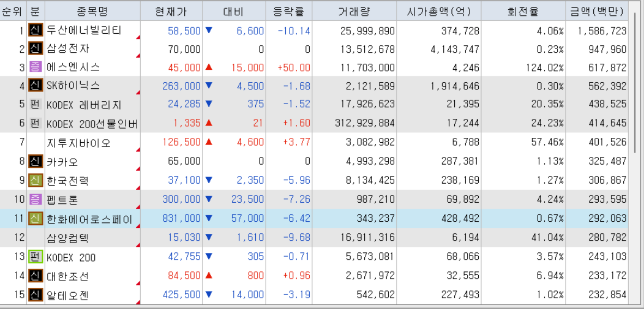Click the blue down arrow in 삼양컴텍 row
The width and height of the screenshot is (644, 309).
click(x=209, y=237)
